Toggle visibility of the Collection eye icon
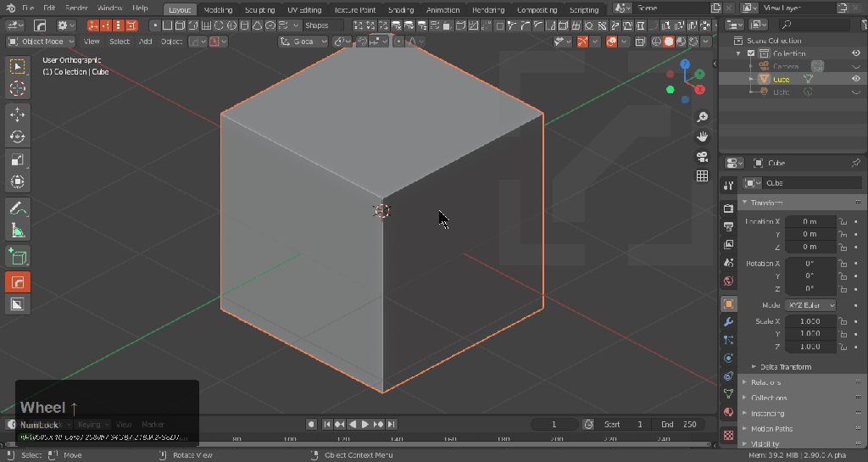 [x=856, y=53]
